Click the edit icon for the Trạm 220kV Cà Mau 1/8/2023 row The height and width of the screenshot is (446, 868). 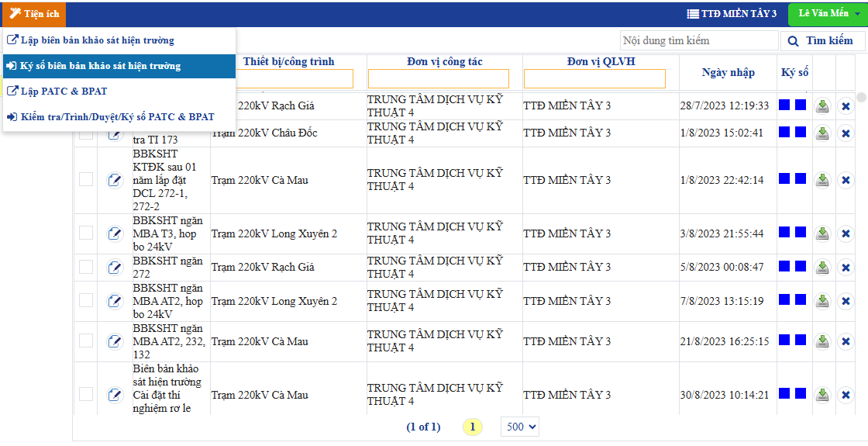click(x=115, y=180)
